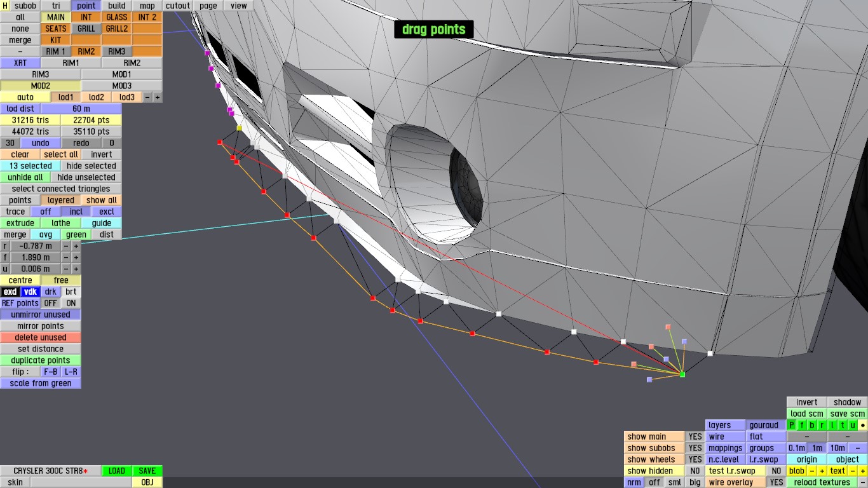Set trace mode to excl

click(x=107, y=212)
